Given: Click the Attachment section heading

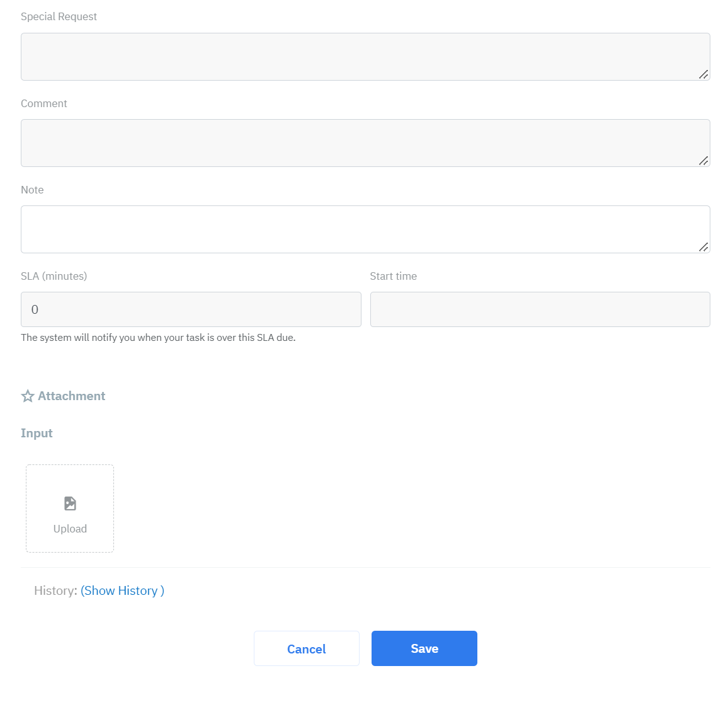Looking at the screenshot, I should pyautogui.click(x=71, y=396).
